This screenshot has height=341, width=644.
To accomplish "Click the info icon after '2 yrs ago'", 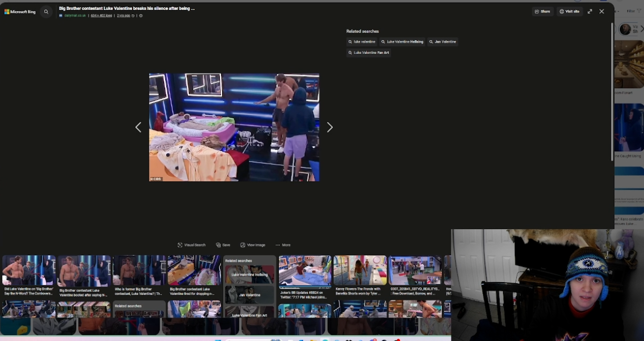I will tap(140, 16).
